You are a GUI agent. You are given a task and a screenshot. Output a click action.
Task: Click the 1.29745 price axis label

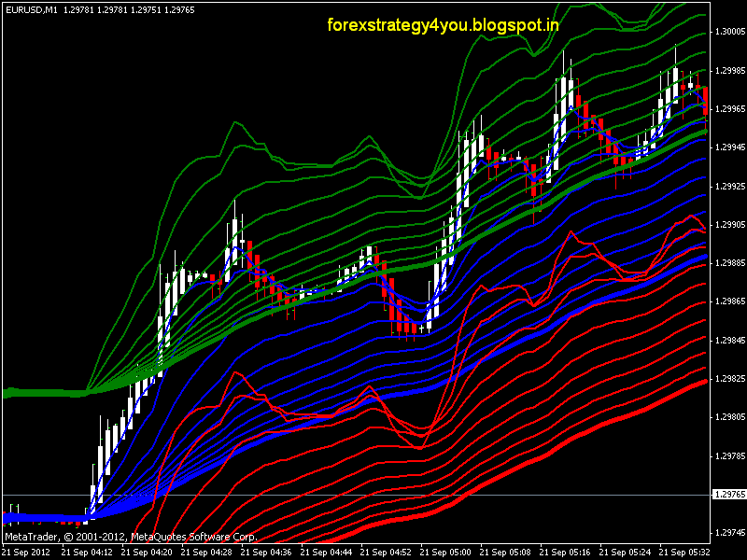click(730, 533)
